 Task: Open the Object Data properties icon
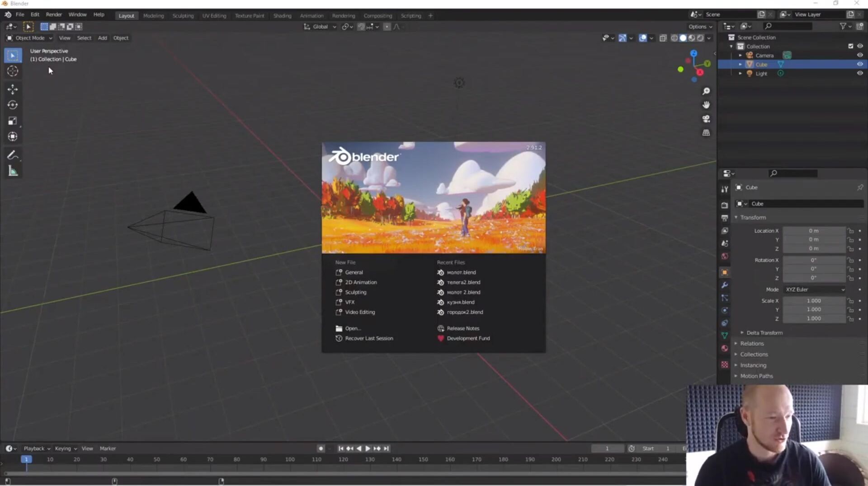coord(725,336)
